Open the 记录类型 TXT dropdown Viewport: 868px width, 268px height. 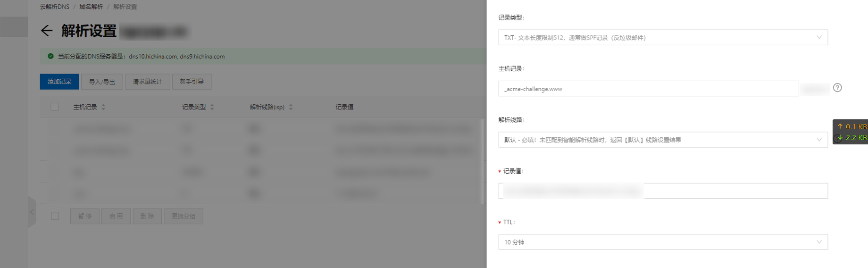pos(663,38)
